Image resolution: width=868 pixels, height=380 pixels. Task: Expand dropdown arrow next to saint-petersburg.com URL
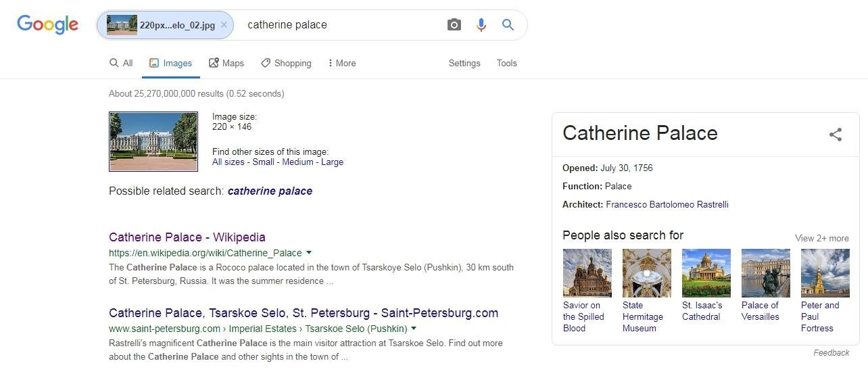(x=414, y=329)
